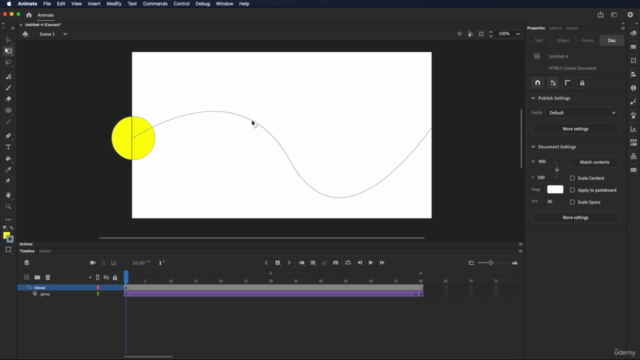The width and height of the screenshot is (640, 360).
Task: Click the New Layer icon in timeline
Action: coord(27,278)
